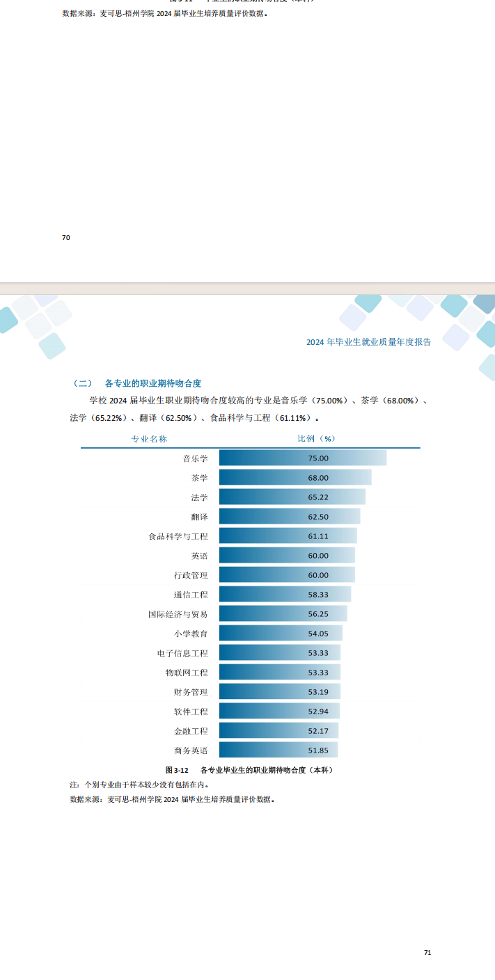Click page number 71
The height and width of the screenshot is (980, 495).
tap(427, 952)
